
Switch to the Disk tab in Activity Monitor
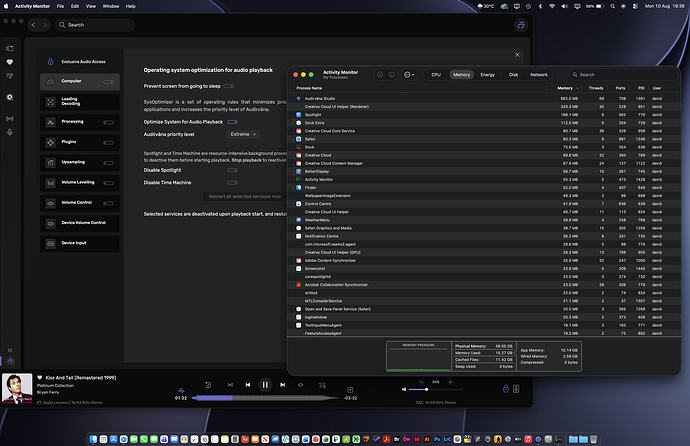tap(513, 75)
